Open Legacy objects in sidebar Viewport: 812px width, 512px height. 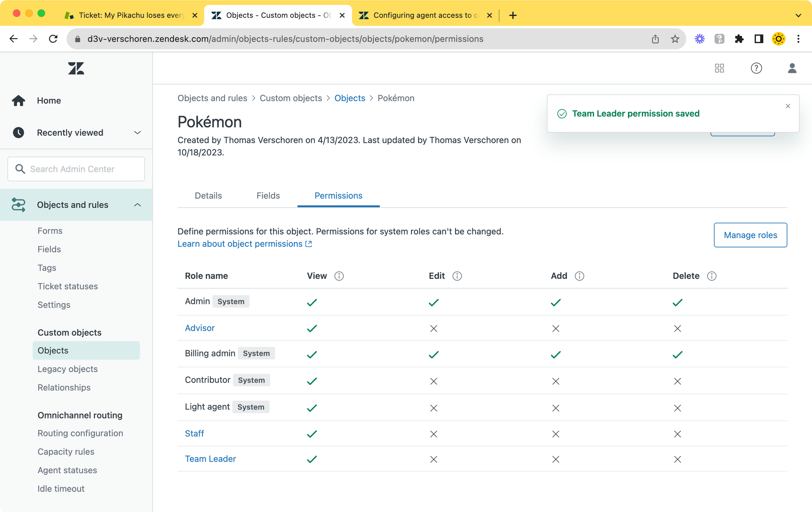[x=68, y=369]
